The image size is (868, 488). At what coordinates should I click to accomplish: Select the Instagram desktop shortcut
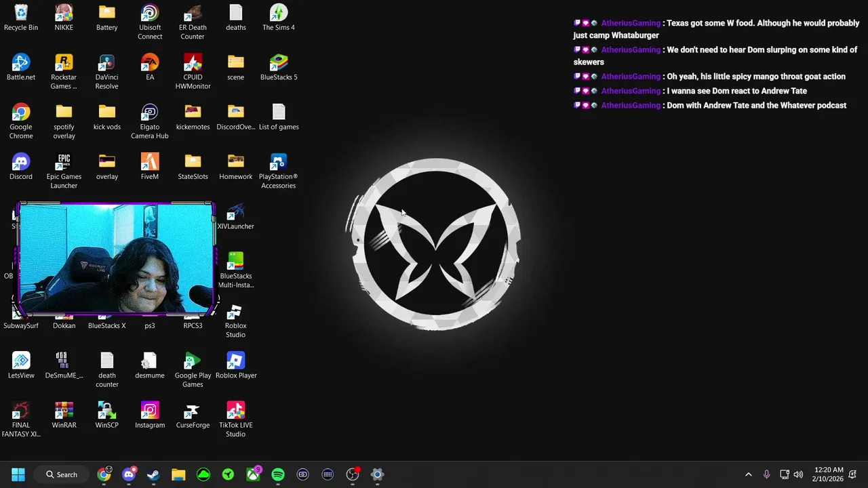tap(150, 415)
